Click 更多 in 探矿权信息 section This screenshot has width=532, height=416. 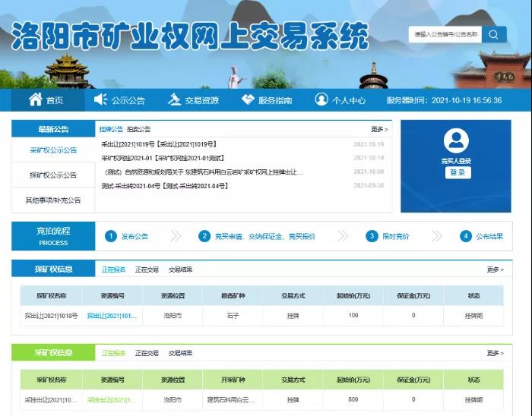(496, 269)
